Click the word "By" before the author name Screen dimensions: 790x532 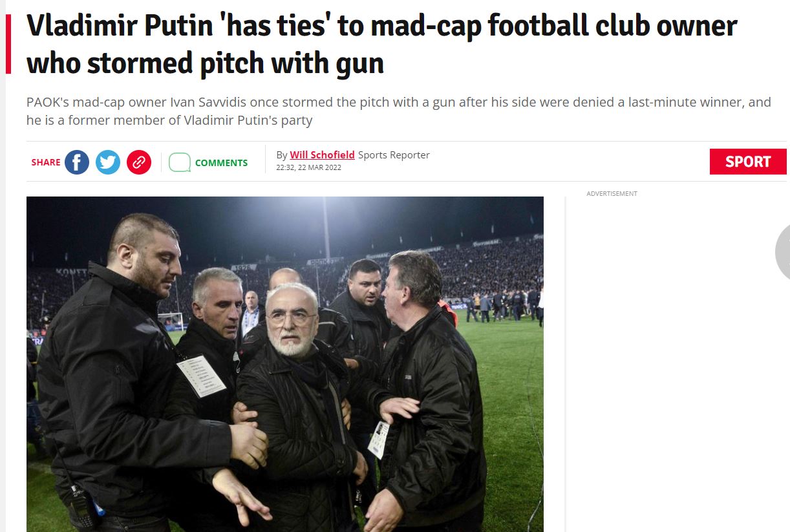point(281,154)
